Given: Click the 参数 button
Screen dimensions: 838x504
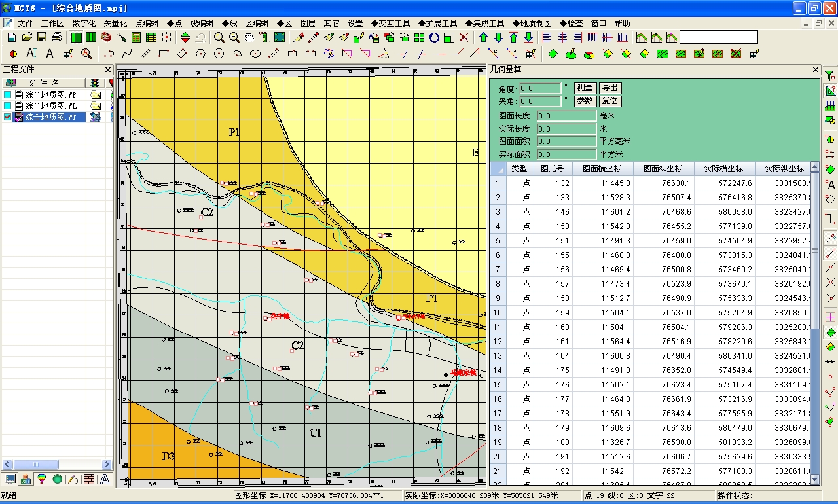Looking at the screenshot, I should pos(585,101).
